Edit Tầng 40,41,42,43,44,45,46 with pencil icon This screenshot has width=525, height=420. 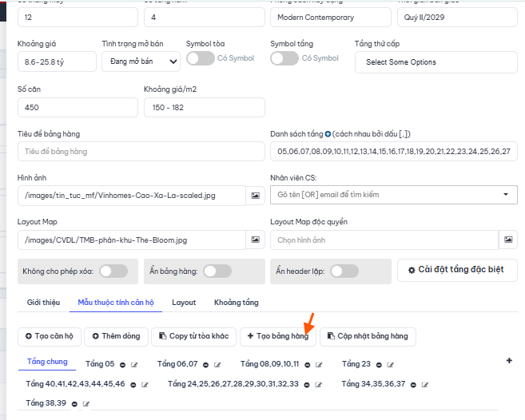145,385
